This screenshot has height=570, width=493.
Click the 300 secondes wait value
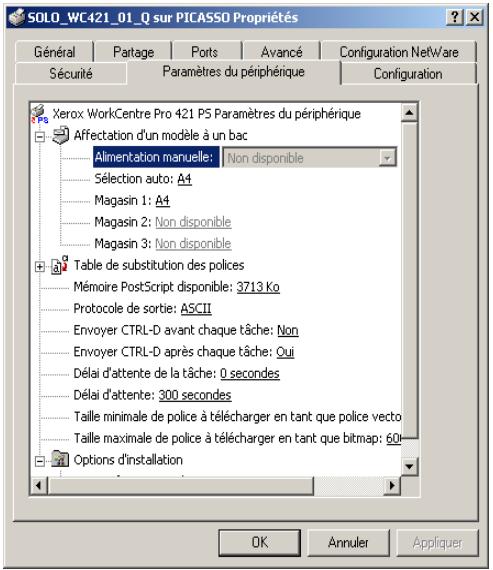click(195, 395)
